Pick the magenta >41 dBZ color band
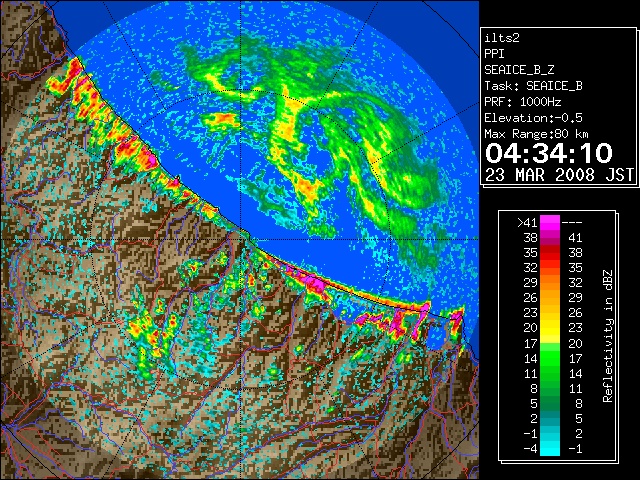Screen dimensions: 640x480 pyautogui.click(x=550, y=223)
